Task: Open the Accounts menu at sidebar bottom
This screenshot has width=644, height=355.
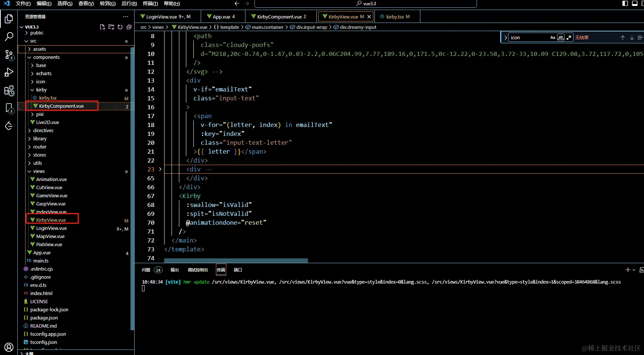Action: pos(9,347)
